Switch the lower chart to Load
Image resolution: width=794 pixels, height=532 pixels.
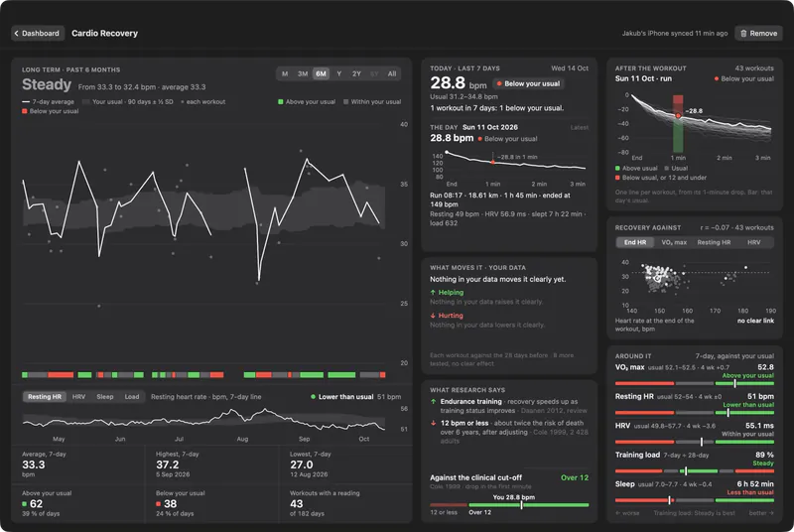(132, 397)
